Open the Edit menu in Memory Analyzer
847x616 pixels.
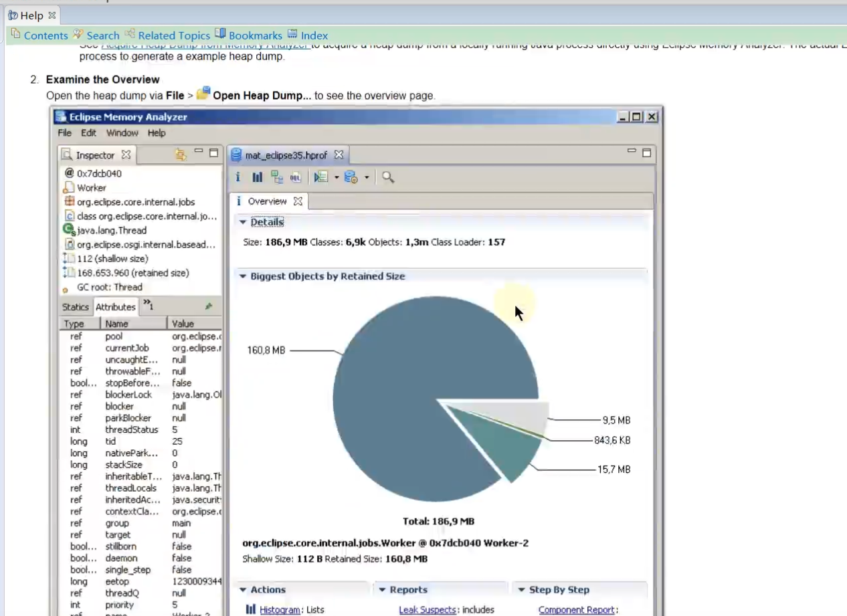(x=88, y=133)
